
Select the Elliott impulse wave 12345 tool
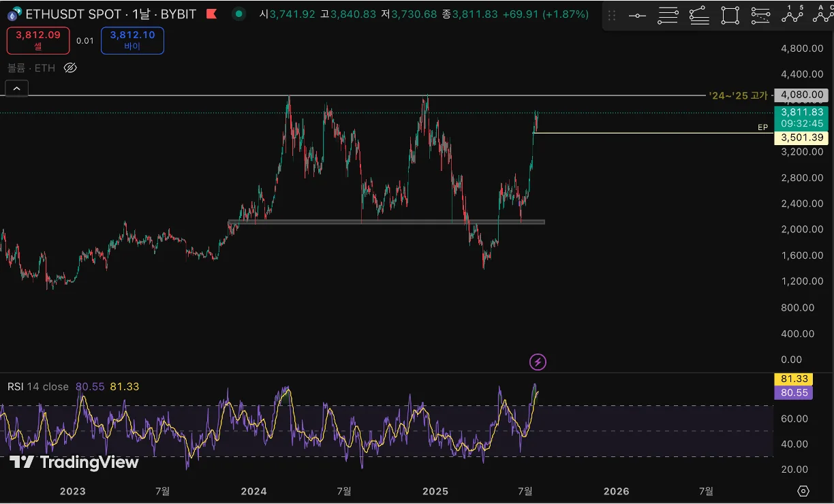pyautogui.click(x=792, y=15)
